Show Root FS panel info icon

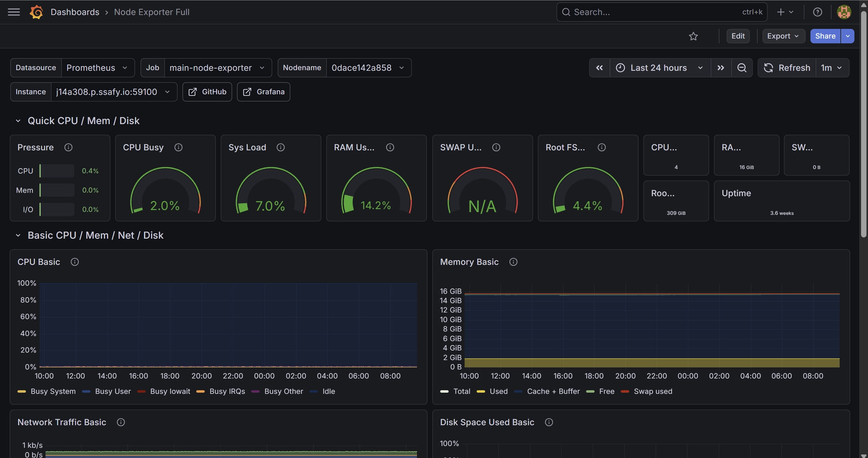coord(601,147)
